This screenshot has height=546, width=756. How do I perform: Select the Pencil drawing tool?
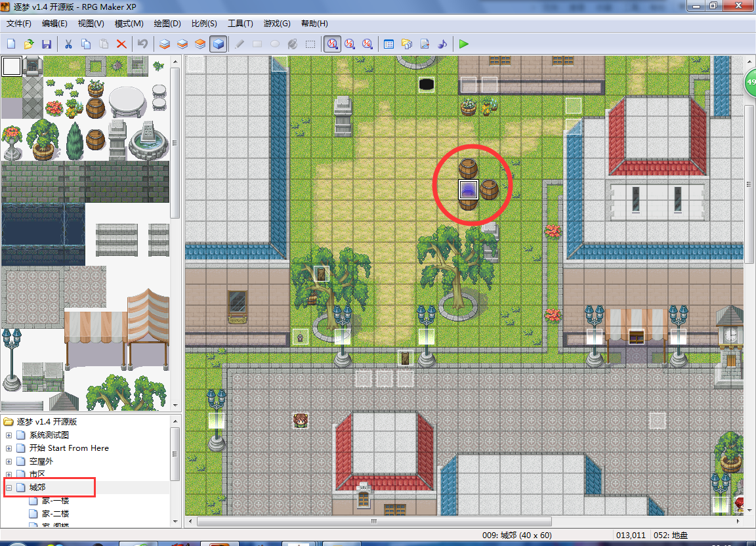[x=239, y=45]
